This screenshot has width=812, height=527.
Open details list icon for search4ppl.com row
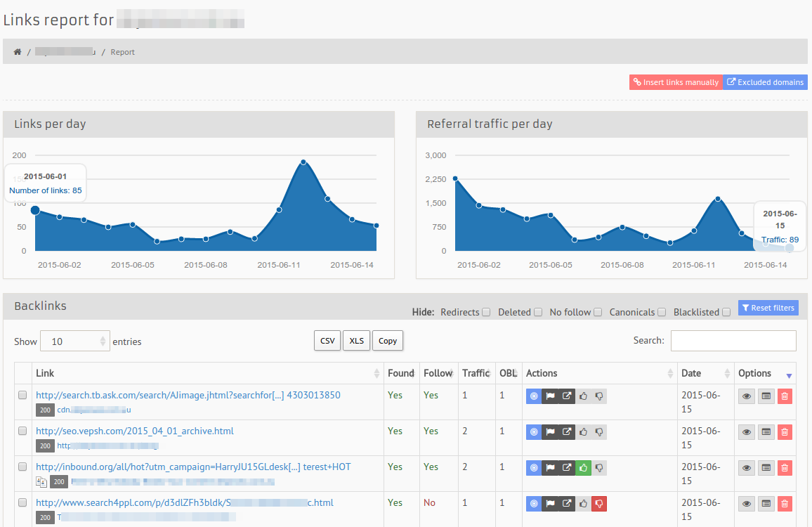coord(766,503)
